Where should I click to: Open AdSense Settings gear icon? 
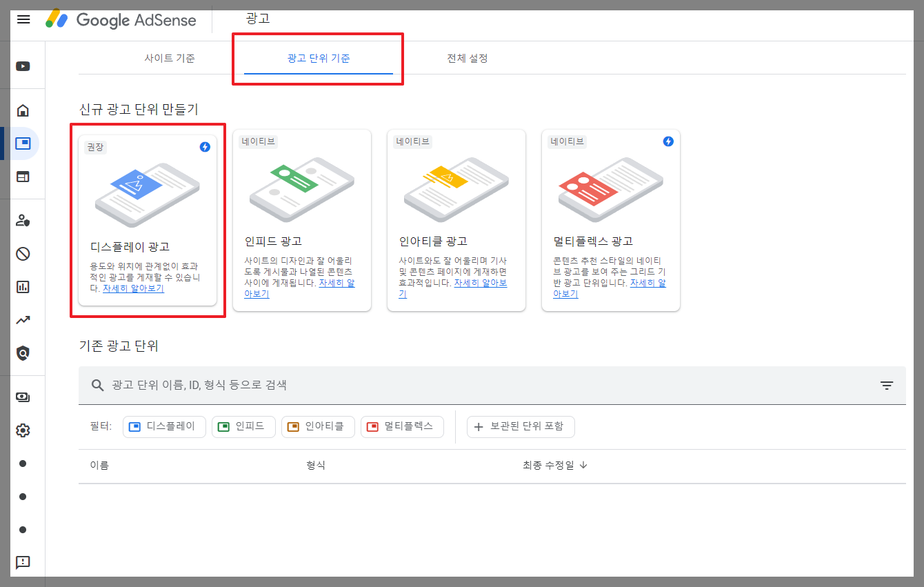23,430
